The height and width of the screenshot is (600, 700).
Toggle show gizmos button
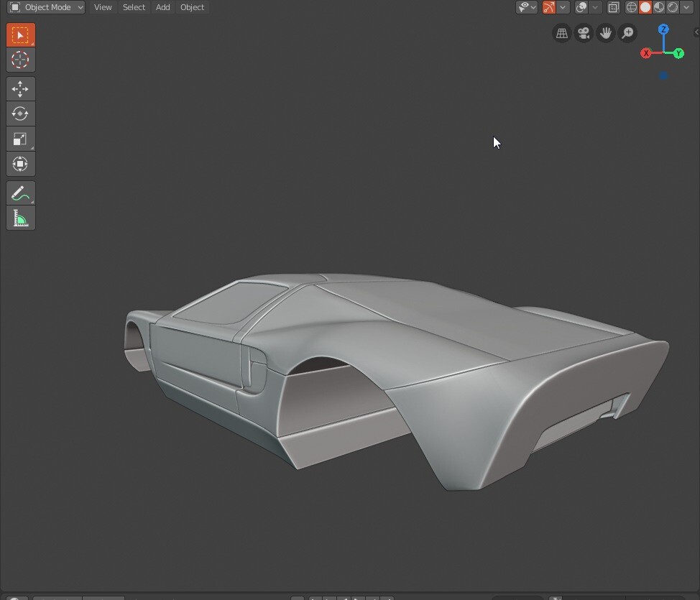(549, 7)
